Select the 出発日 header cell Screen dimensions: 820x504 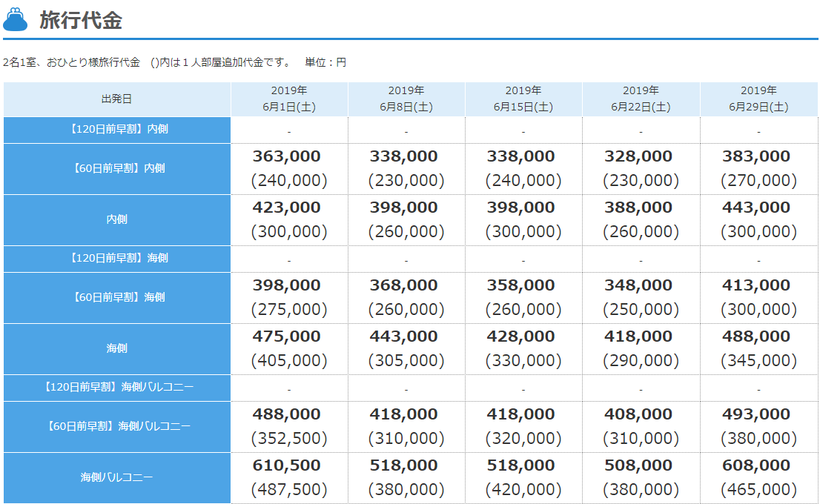(x=116, y=99)
